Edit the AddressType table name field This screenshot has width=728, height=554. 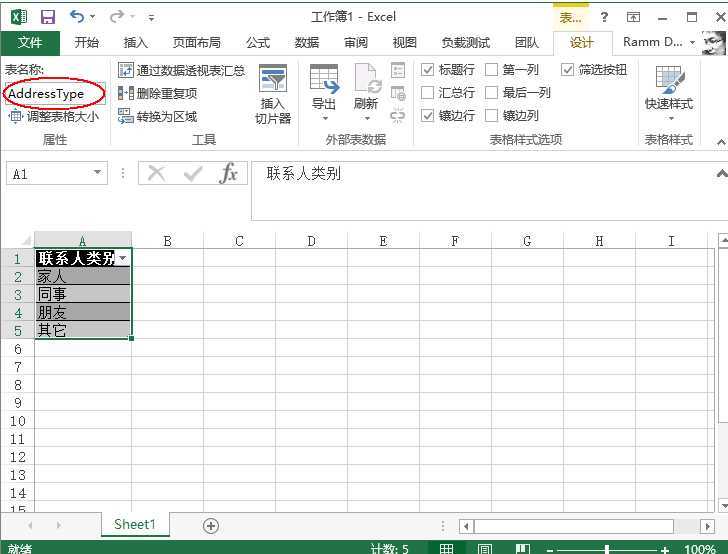pyautogui.click(x=55, y=94)
